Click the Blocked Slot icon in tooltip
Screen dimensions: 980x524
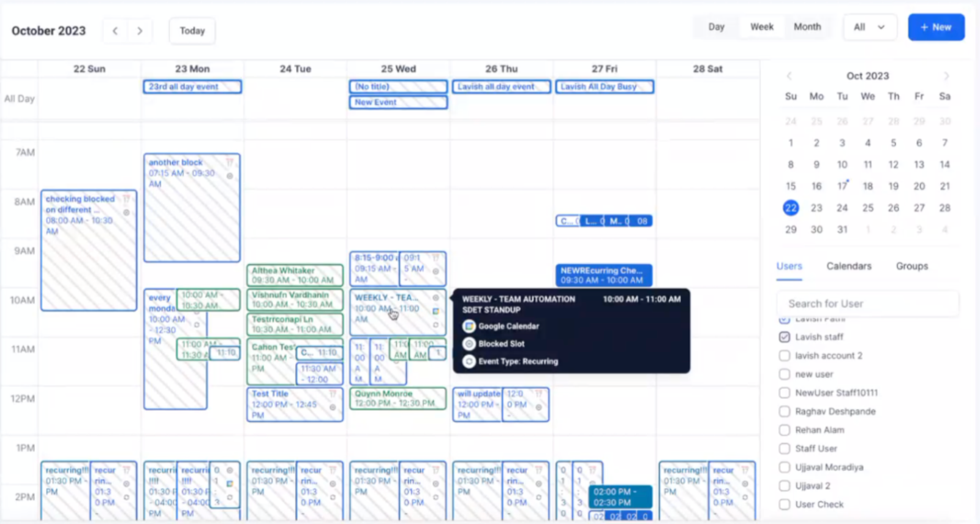pos(469,344)
